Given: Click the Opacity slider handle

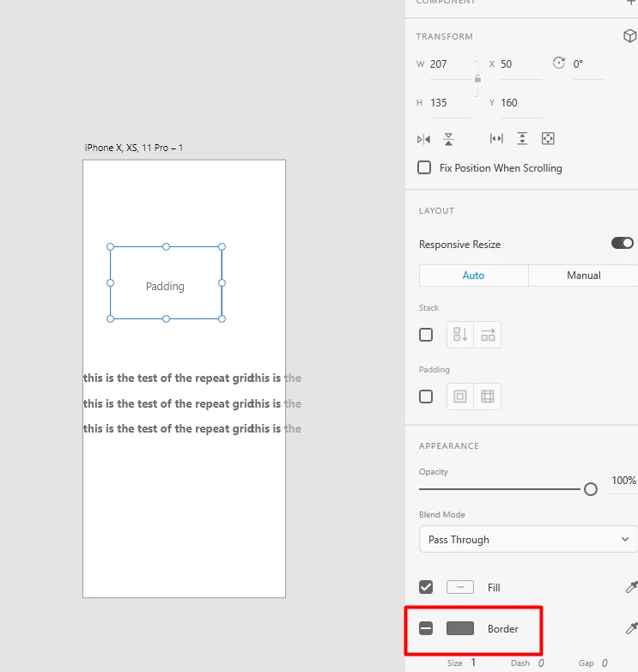Looking at the screenshot, I should pos(591,489).
